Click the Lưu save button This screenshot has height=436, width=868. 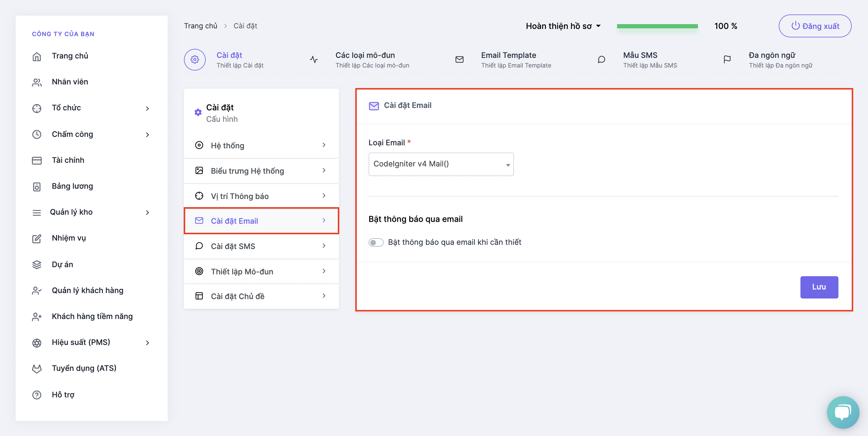pos(819,287)
